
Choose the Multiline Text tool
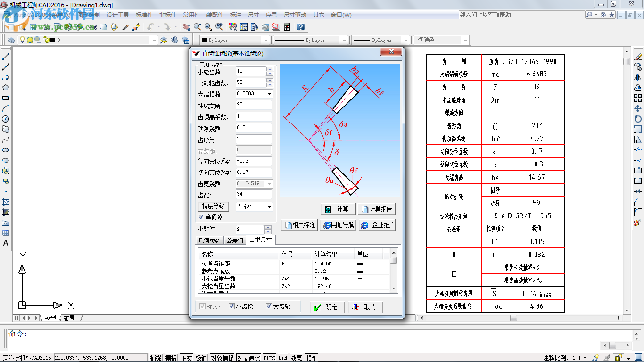point(6,243)
